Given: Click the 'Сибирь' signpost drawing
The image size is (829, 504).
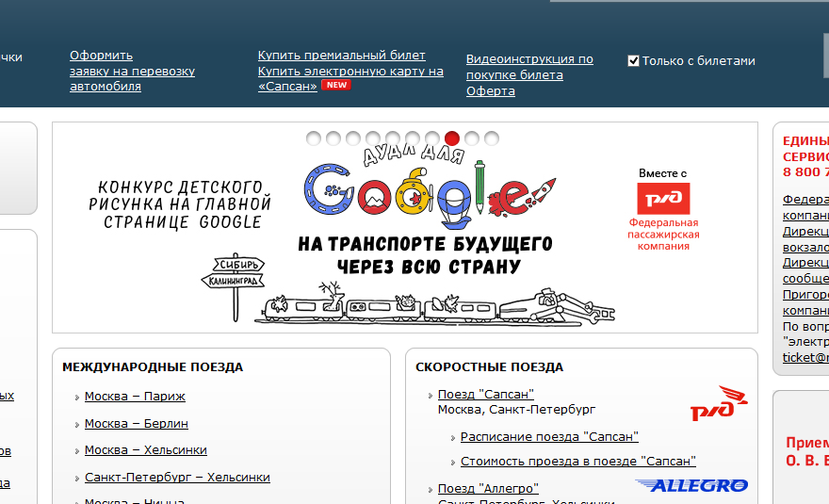Looking at the screenshot, I should click(238, 264).
